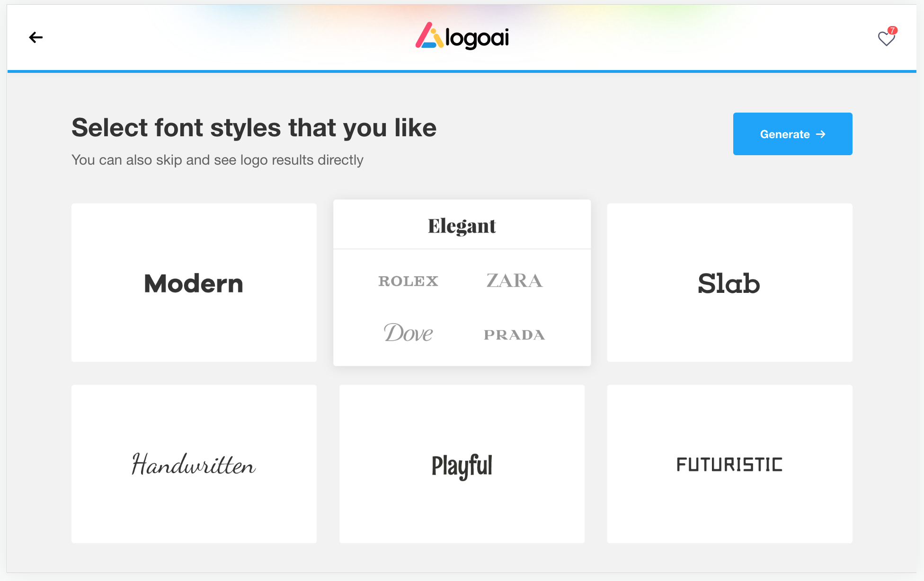Toggle the Handwritten font style card
This screenshot has width=924, height=581.
(x=194, y=464)
